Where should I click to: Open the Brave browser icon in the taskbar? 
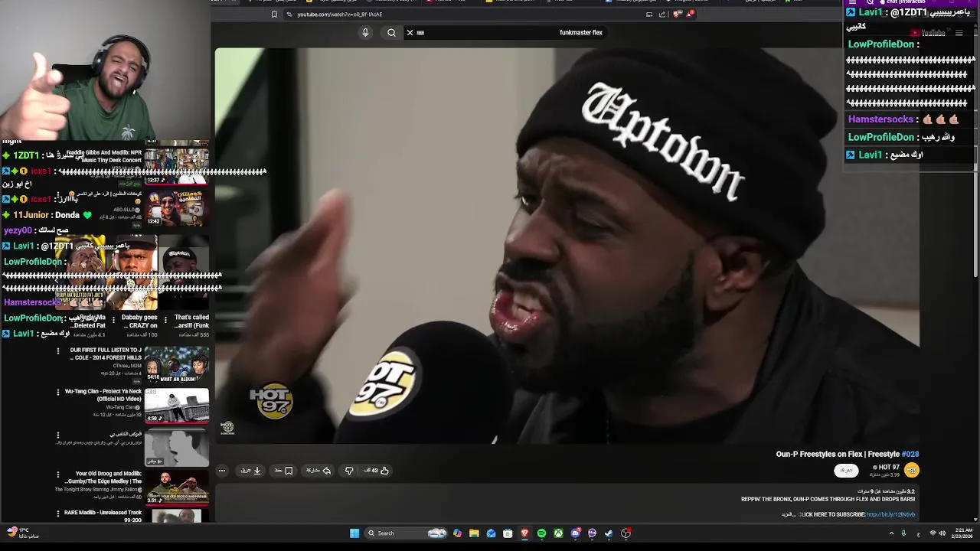coord(524,533)
